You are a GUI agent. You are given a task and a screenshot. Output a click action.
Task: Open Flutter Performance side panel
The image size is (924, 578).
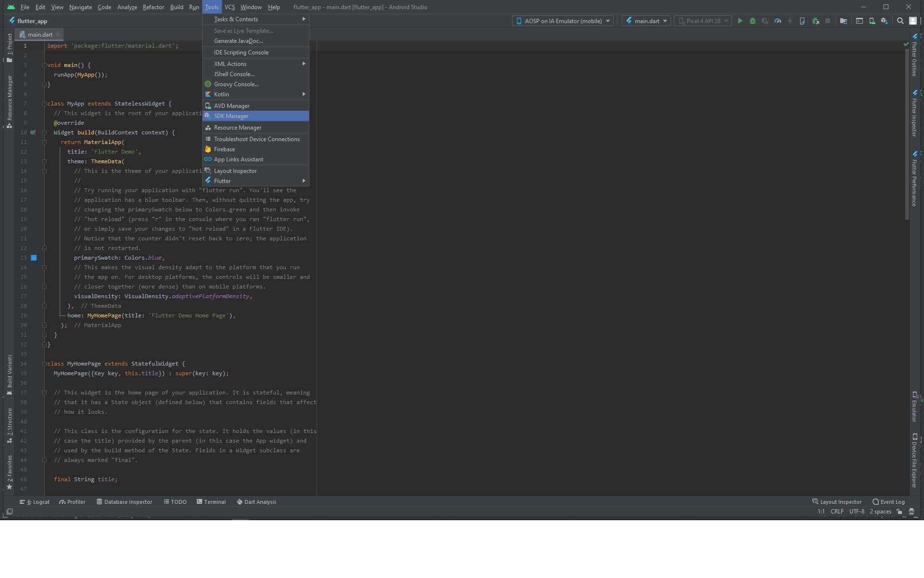point(914,179)
